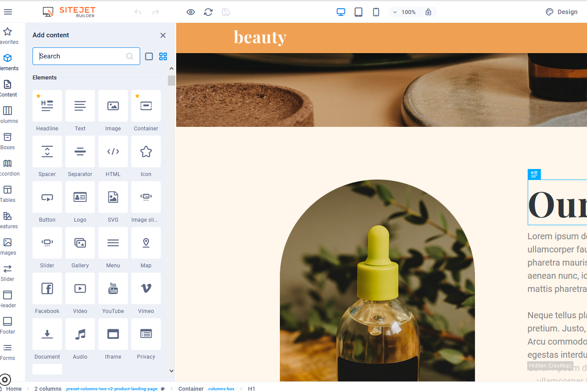Open the hamburger main menu
587x392 pixels.
(x=8, y=12)
